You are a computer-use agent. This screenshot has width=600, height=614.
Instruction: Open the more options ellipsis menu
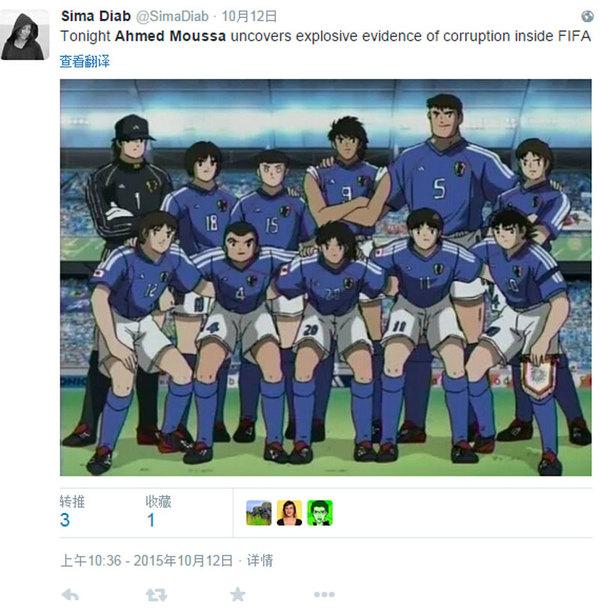click(x=324, y=594)
